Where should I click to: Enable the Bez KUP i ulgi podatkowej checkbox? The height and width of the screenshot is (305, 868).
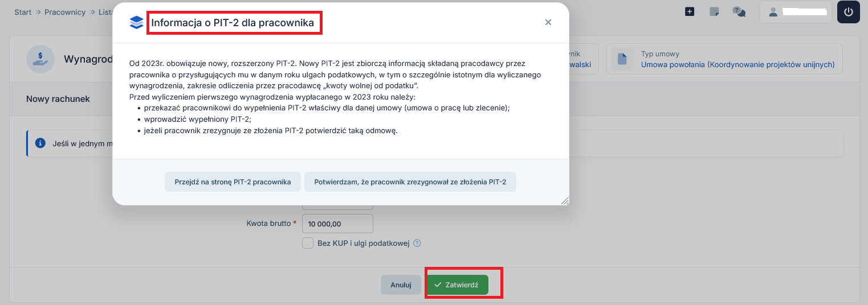pyautogui.click(x=308, y=244)
